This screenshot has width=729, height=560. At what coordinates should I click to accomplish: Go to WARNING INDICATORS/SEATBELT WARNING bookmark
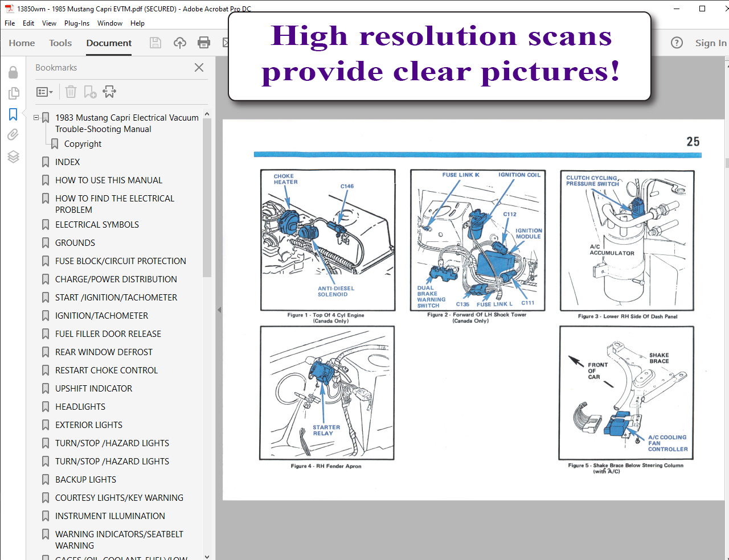119,540
